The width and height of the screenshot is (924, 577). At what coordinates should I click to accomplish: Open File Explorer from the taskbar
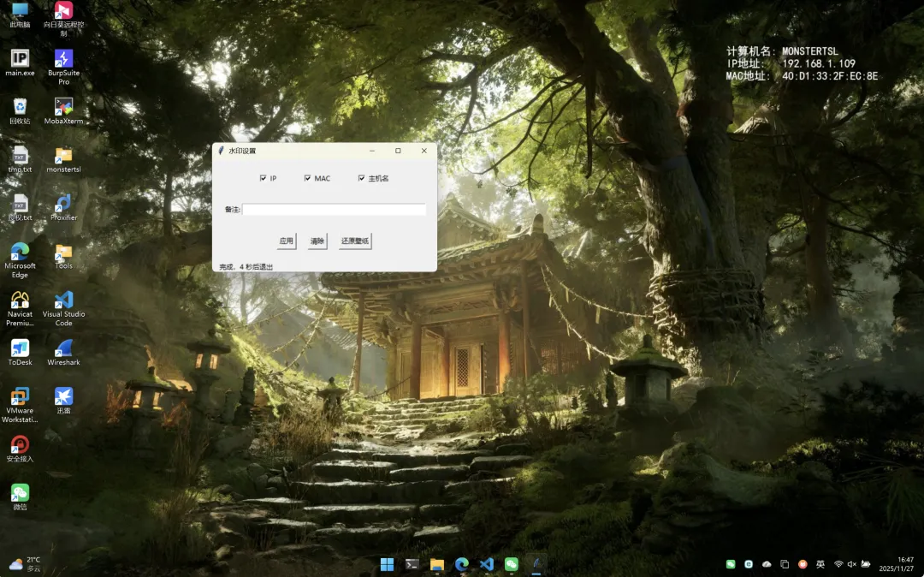[436, 564]
